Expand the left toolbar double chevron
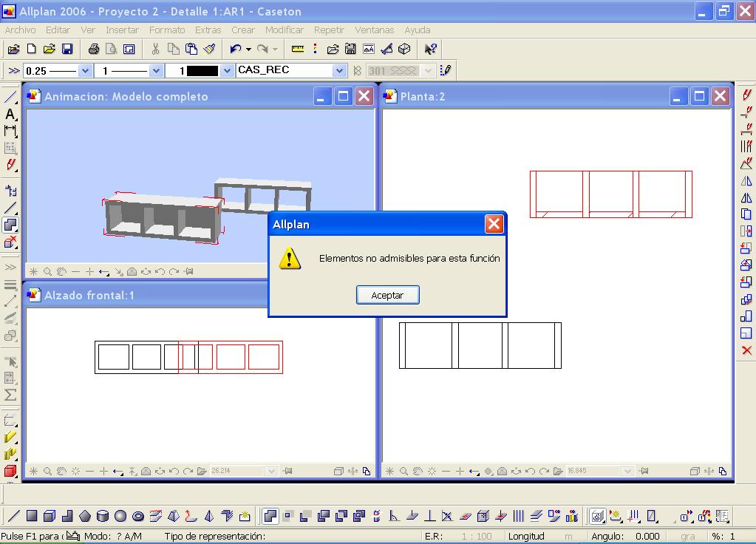The image size is (756, 544). [x=10, y=267]
